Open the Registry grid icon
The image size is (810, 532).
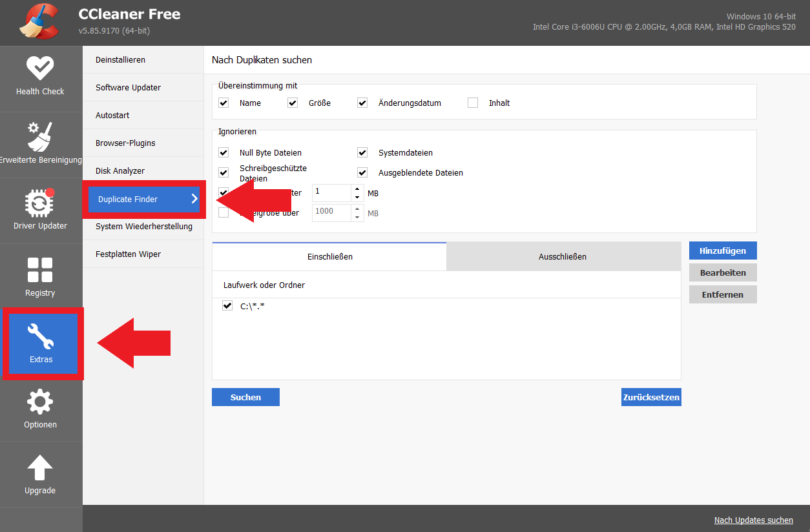40,270
